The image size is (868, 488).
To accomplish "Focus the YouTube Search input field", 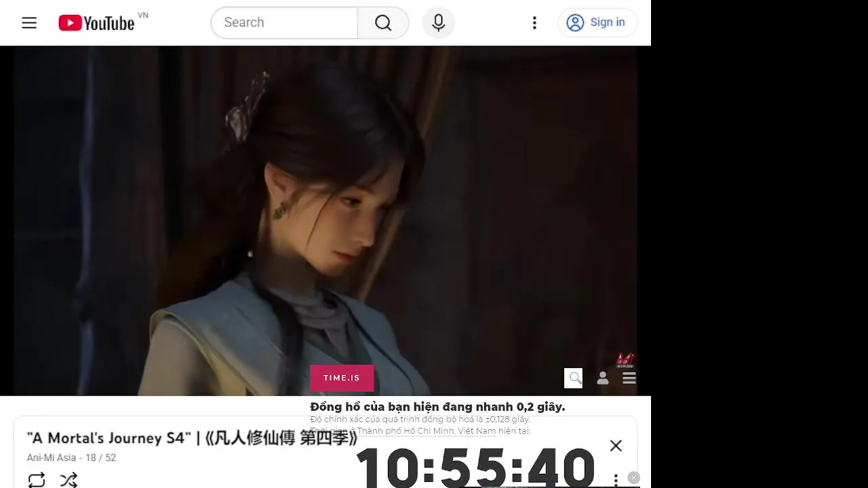I will coord(285,22).
